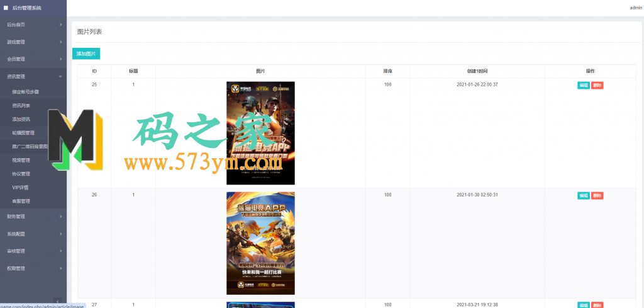Click the 图片 column header
The height and width of the screenshot is (308, 644).
[260, 71]
